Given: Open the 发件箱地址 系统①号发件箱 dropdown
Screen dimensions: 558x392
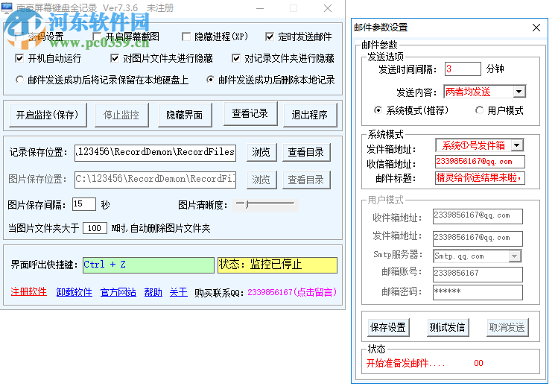Looking at the screenshot, I should pos(517,145).
